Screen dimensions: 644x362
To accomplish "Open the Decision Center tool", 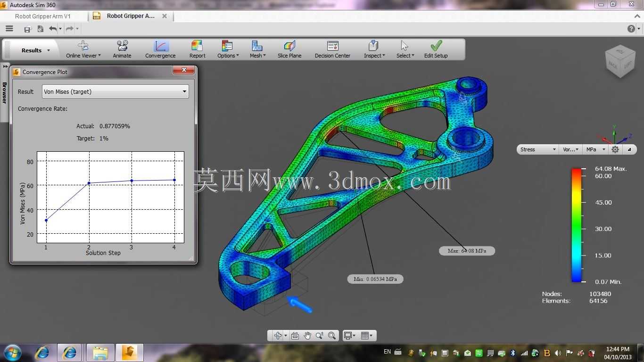I will pos(332,49).
